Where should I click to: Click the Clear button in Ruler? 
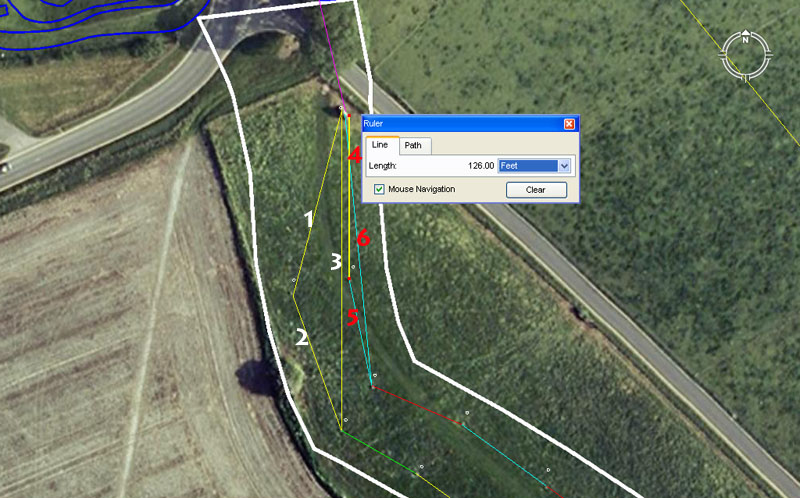click(x=536, y=190)
